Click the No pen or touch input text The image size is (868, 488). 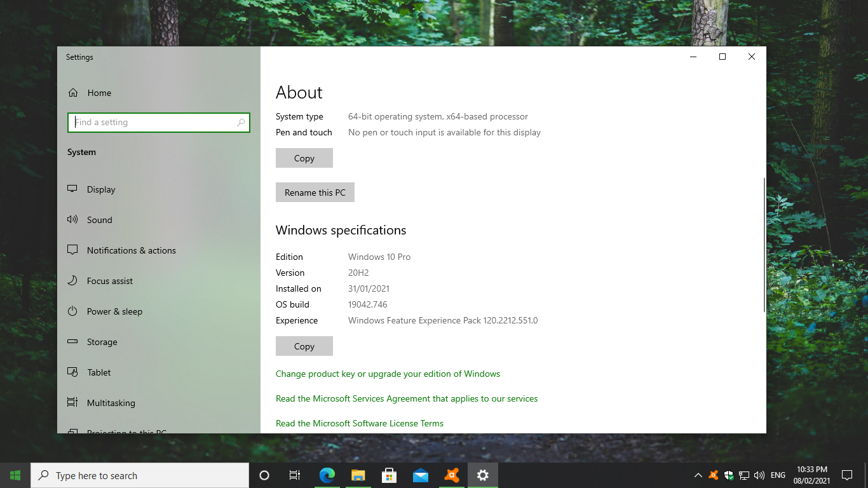pos(444,132)
